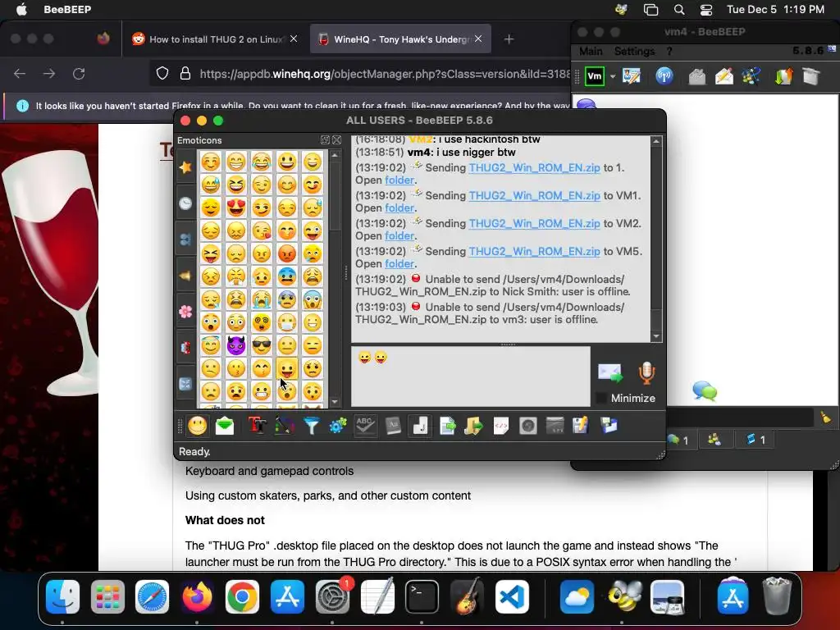Viewport: 840px width, 630px height.
Task: Click chat history scrollbar up arrow
Action: 656,141
